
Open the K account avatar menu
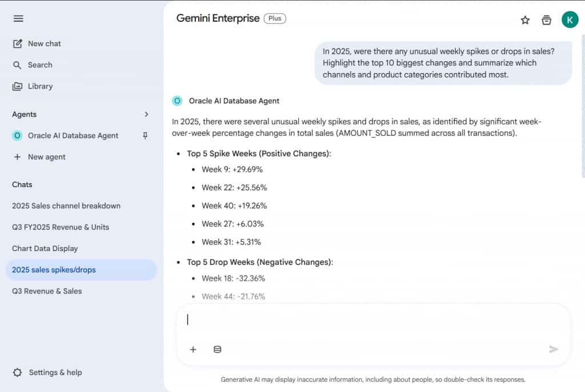(x=570, y=19)
